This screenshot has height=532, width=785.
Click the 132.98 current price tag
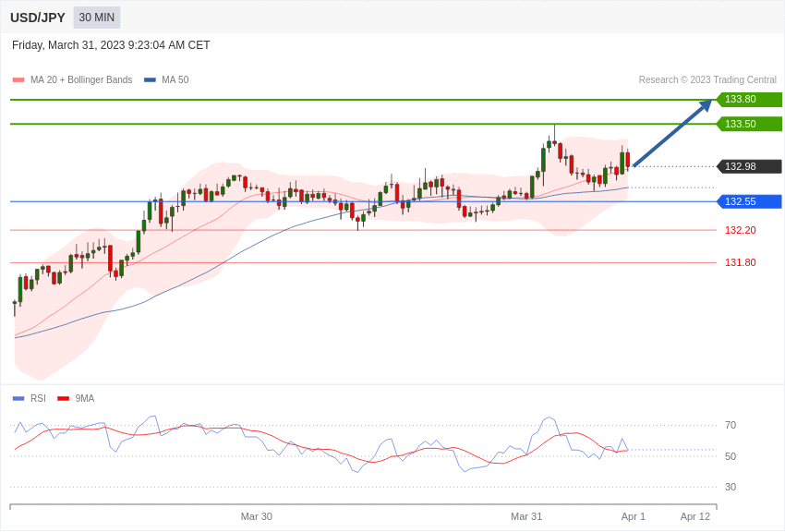pos(749,166)
